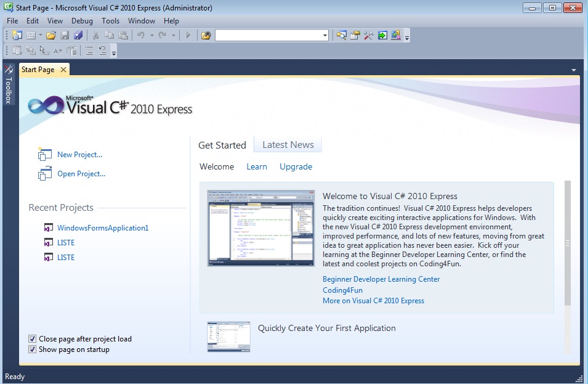Image resolution: width=588 pixels, height=384 pixels.
Task: Open the active documents list dropdown arrow
Action: 573,70
